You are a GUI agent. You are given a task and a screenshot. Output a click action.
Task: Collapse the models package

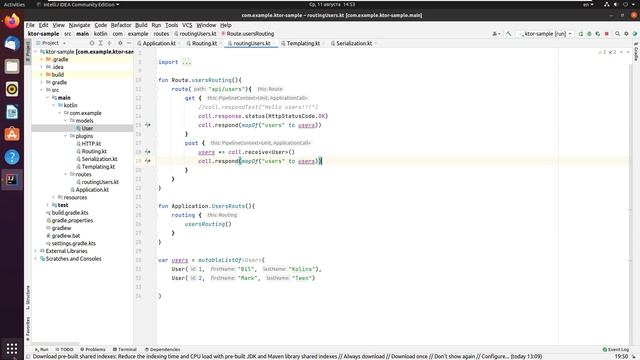pyautogui.click(x=65, y=121)
